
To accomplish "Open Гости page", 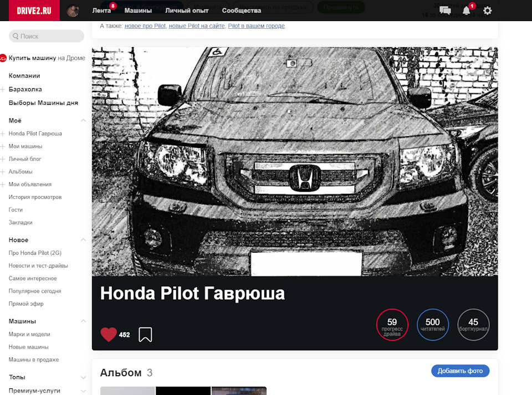I will [16, 210].
